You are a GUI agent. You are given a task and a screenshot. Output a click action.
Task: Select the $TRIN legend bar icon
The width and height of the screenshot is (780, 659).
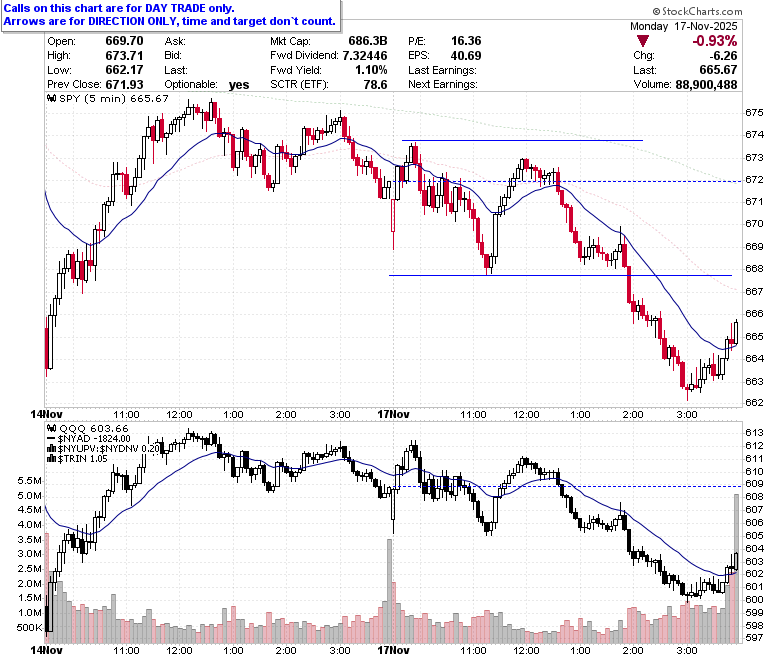52,459
